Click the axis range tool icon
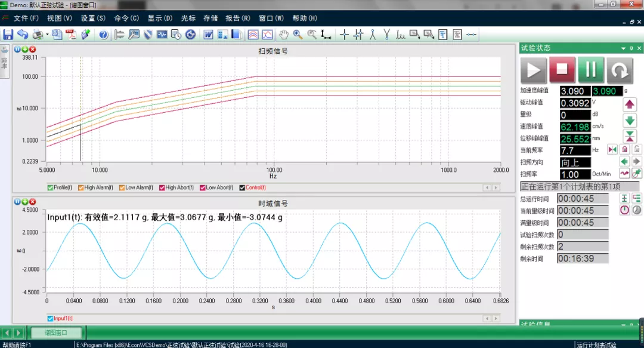644x348 pixels. click(x=326, y=35)
